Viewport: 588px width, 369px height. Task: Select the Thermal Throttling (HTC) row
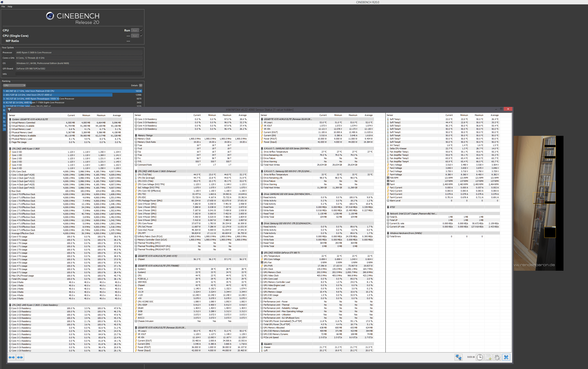(191, 243)
